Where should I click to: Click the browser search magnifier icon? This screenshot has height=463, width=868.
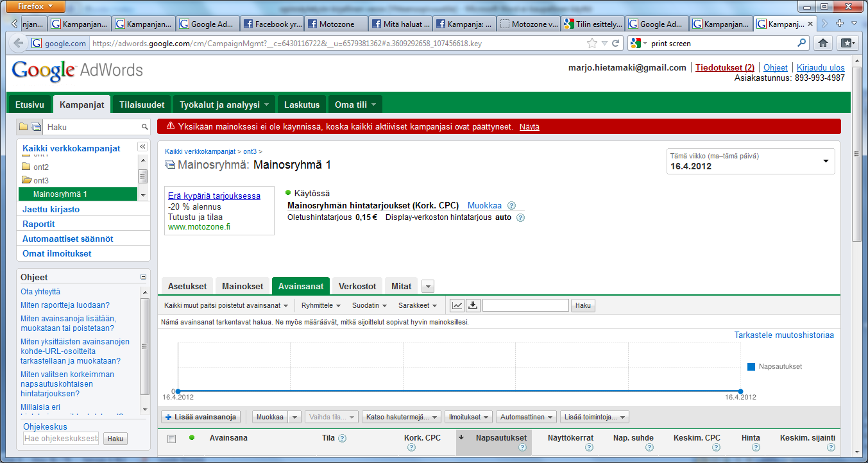pyautogui.click(x=801, y=44)
